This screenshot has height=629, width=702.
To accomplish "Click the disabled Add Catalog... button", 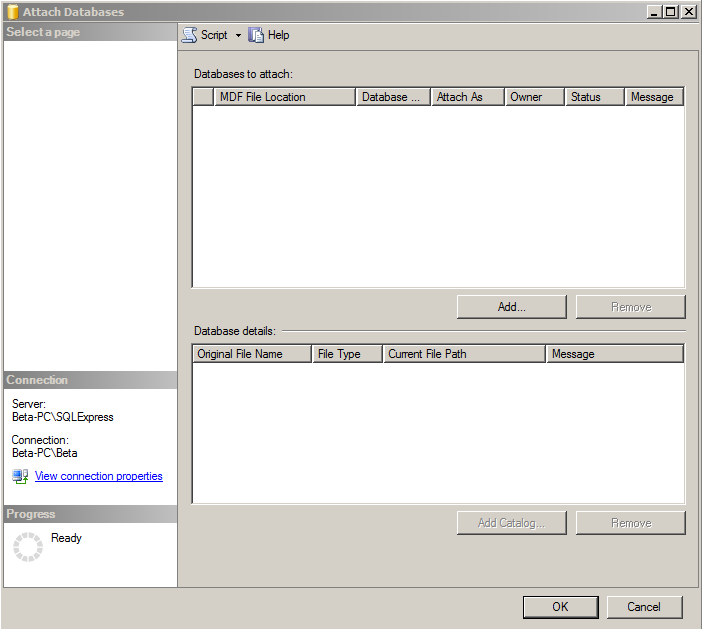I will pyautogui.click(x=512, y=523).
